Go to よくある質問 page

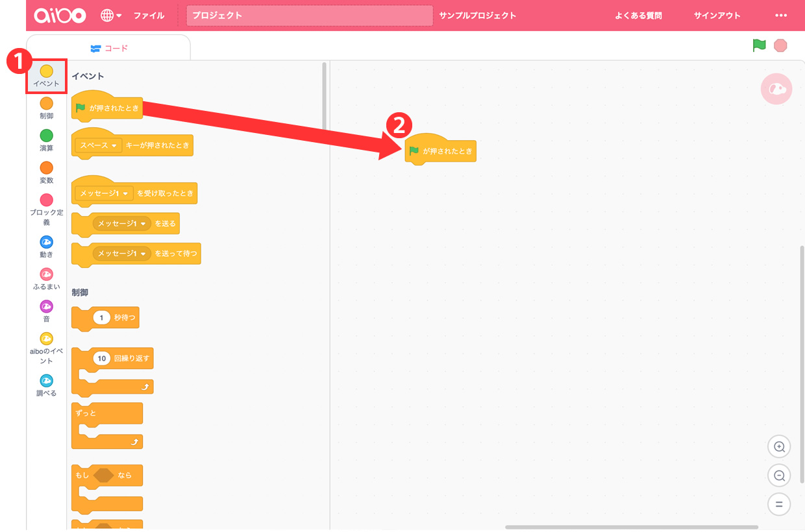pos(638,16)
